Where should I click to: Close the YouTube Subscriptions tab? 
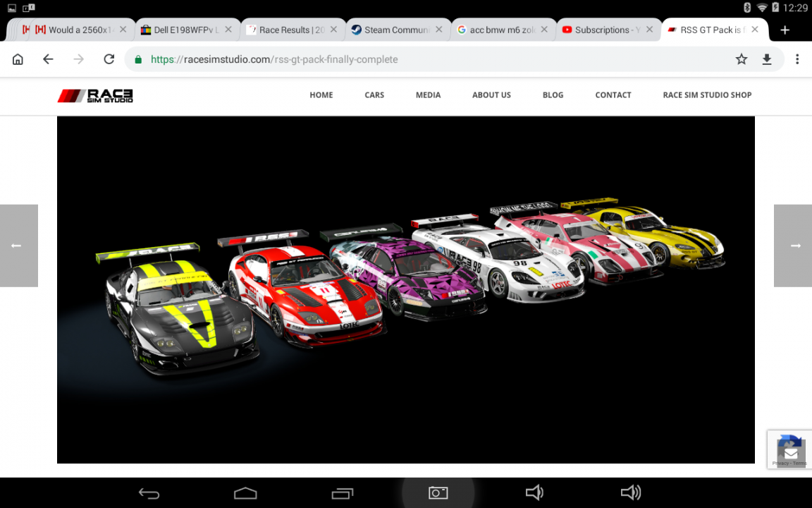pos(649,30)
